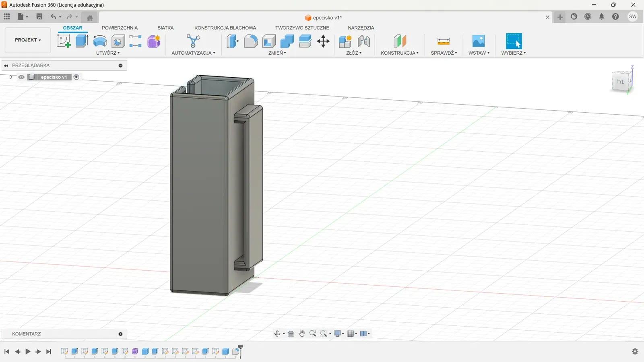This screenshot has height=362, width=644.
Task: Click the Extrude tool icon
Action: [82, 41]
